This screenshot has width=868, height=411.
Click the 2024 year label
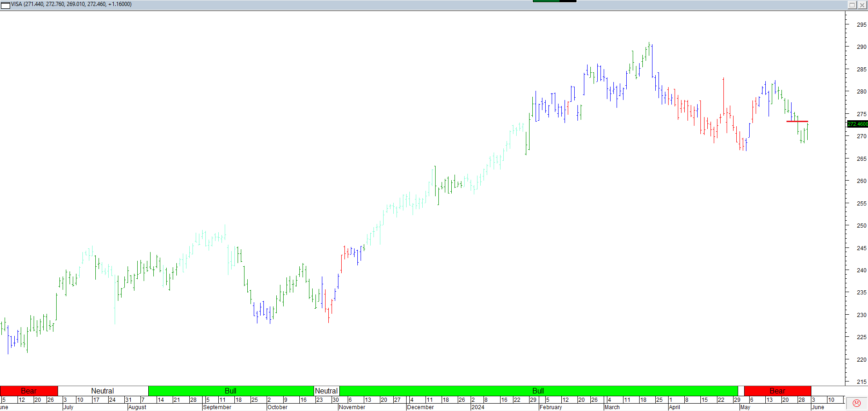[x=478, y=407]
